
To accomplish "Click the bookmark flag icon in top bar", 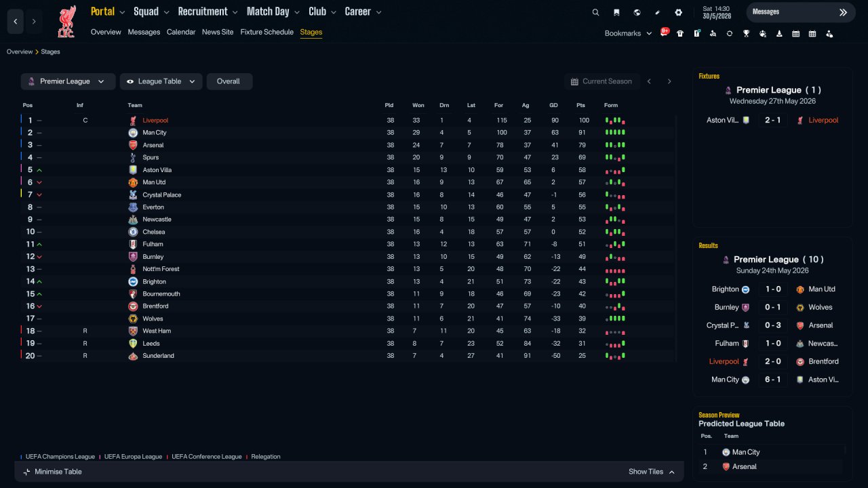I will 616,12.
